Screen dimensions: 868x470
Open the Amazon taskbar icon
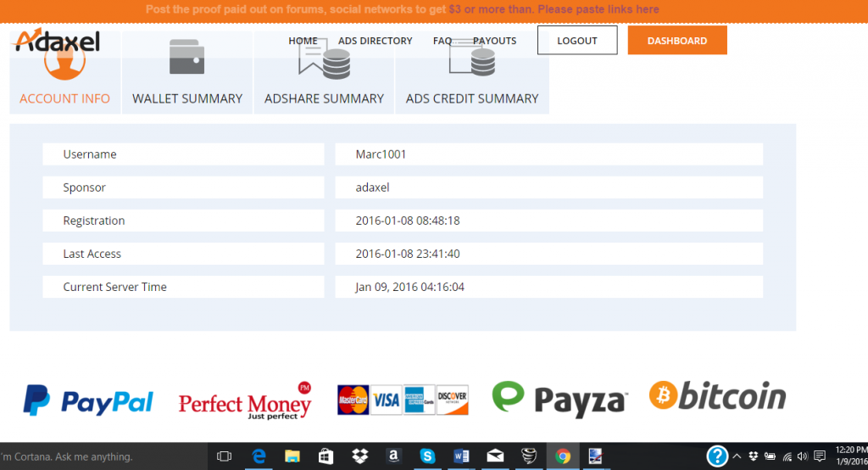pyautogui.click(x=393, y=456)
